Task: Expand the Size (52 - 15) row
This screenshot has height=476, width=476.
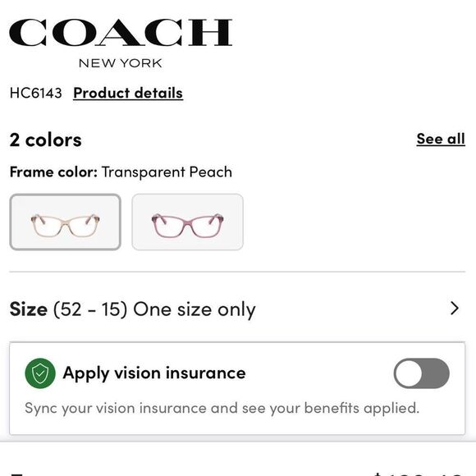Action: 237,309
